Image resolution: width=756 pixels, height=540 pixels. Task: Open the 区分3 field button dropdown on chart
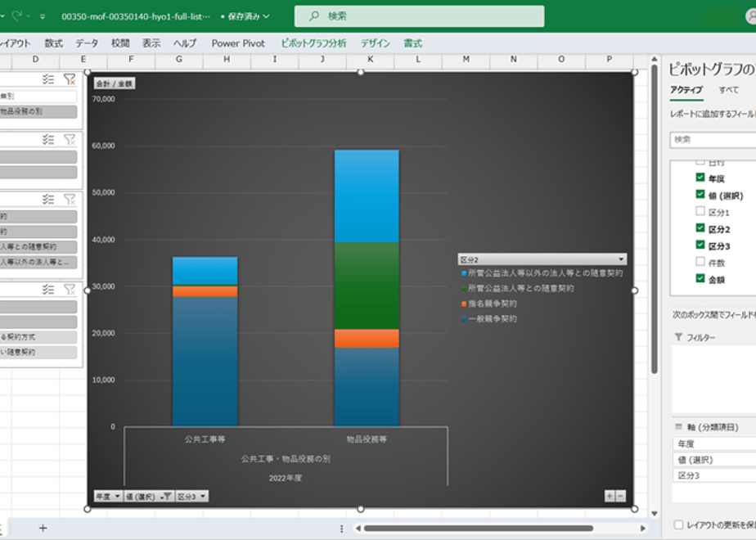(x=203, y=496)
